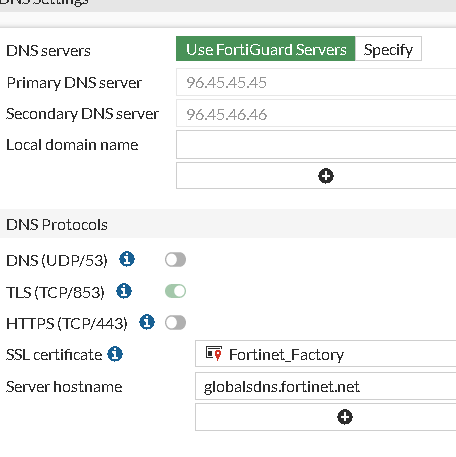Click the HTTPS (TCP/443) label

point(67,323)
